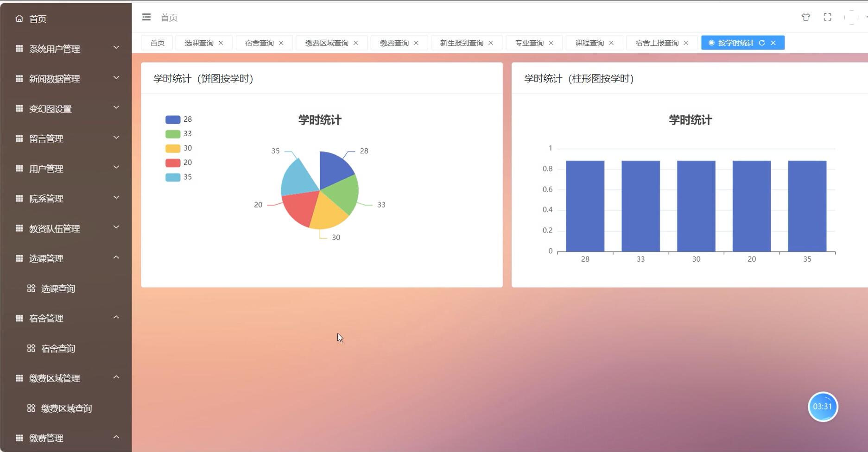Click the grid icon beside 选课查询
Viewport: 868px width, 452px height.
click(x=32, y=288)
